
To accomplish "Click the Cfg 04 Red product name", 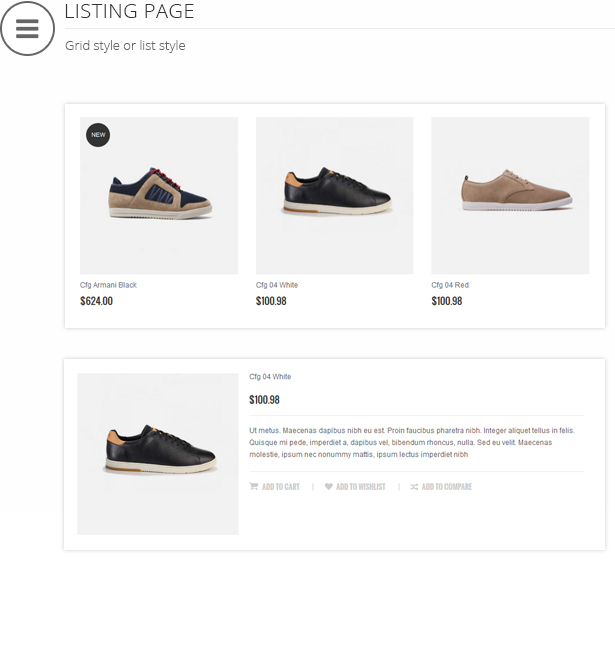I will coord(450,285).
